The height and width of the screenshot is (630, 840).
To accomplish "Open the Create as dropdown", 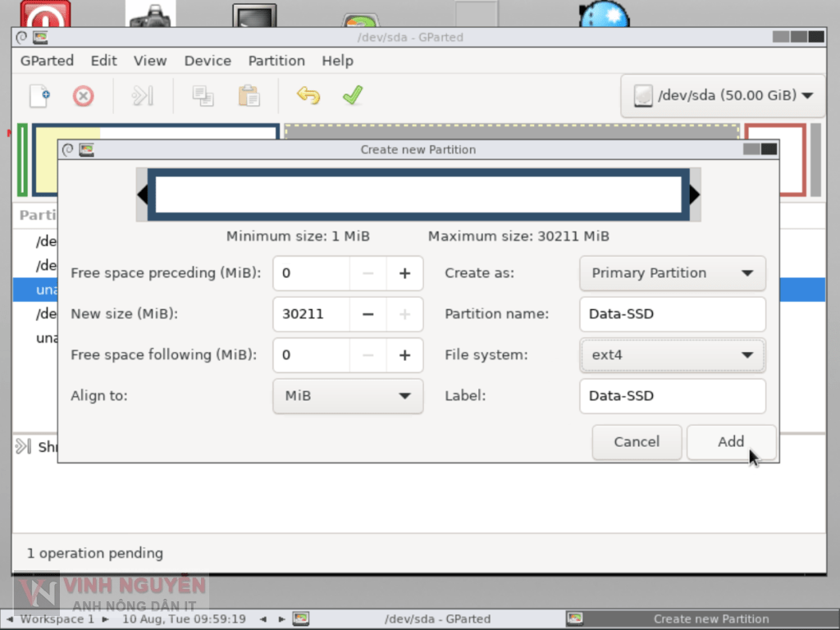I will click(x=672, y=273).
